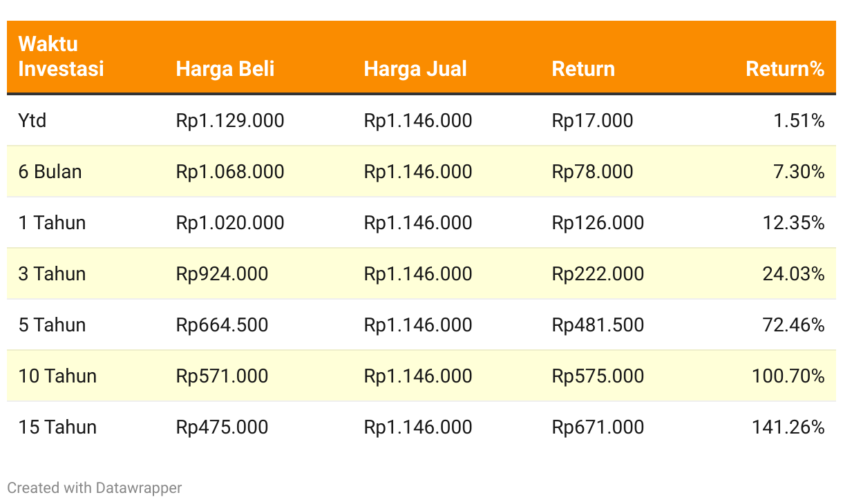
Task: Select the 5 Tahun row label
Action: [52, 325]
